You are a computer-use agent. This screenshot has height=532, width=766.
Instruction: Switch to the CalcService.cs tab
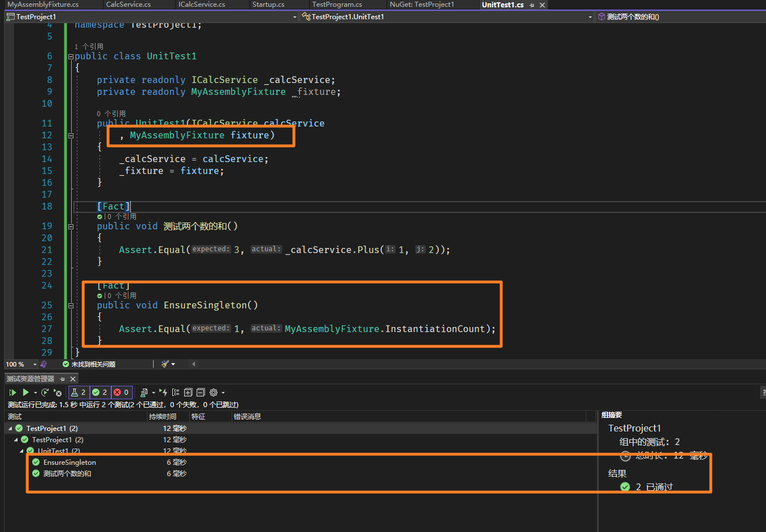128,5
